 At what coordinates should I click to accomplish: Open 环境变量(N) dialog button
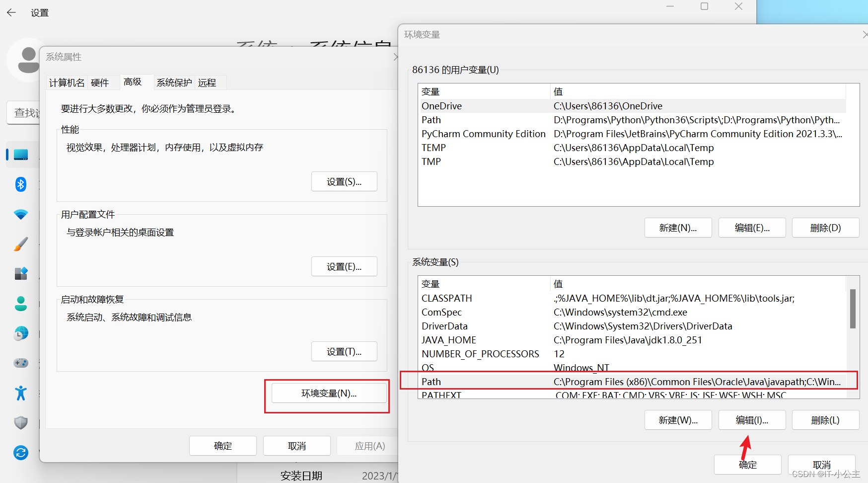pos(329,393)
